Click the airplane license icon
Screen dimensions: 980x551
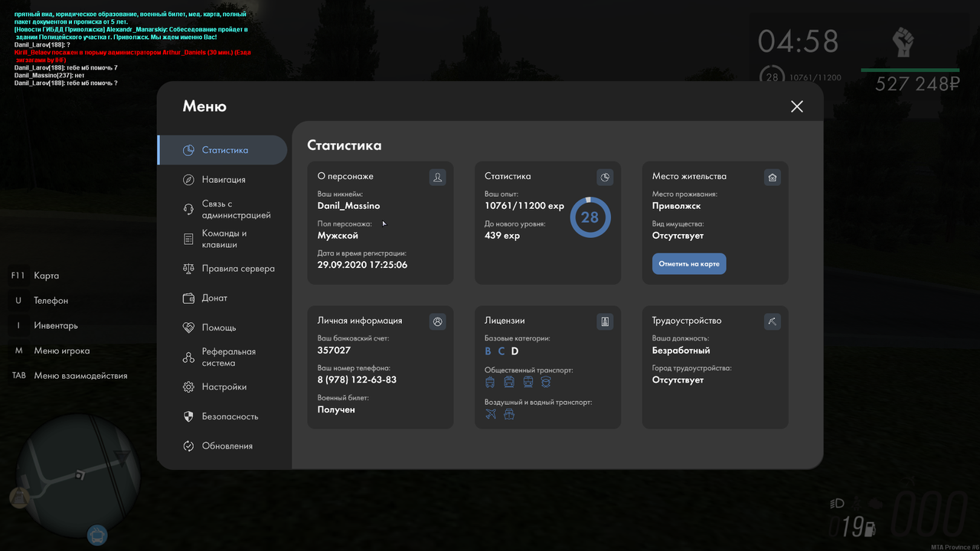coord(491,414)
